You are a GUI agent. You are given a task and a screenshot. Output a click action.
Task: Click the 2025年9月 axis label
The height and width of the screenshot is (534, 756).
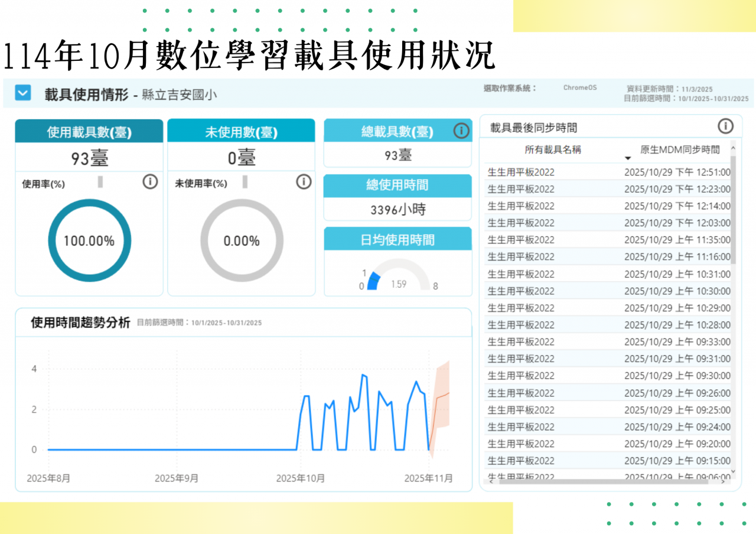point(176,478)
